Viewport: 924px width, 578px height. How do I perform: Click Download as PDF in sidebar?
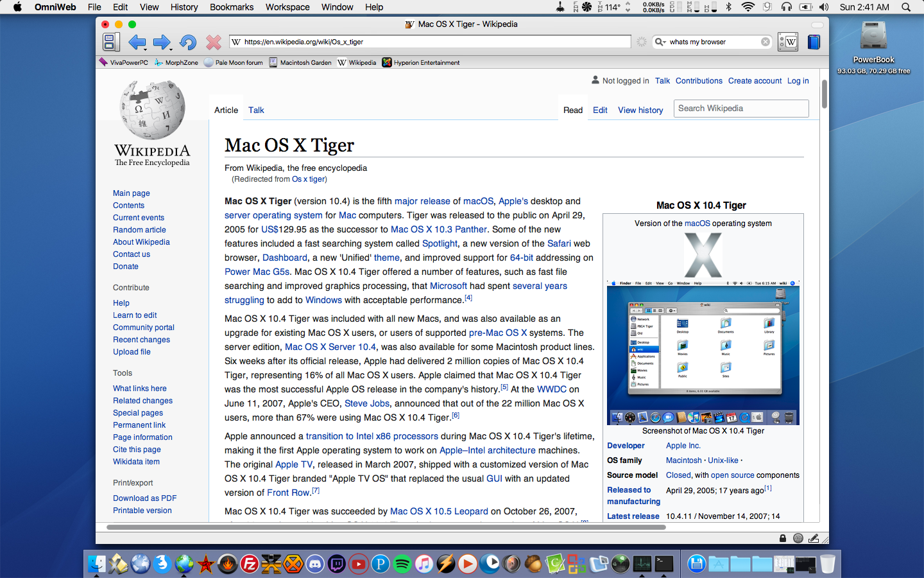[x=144, y=498]
